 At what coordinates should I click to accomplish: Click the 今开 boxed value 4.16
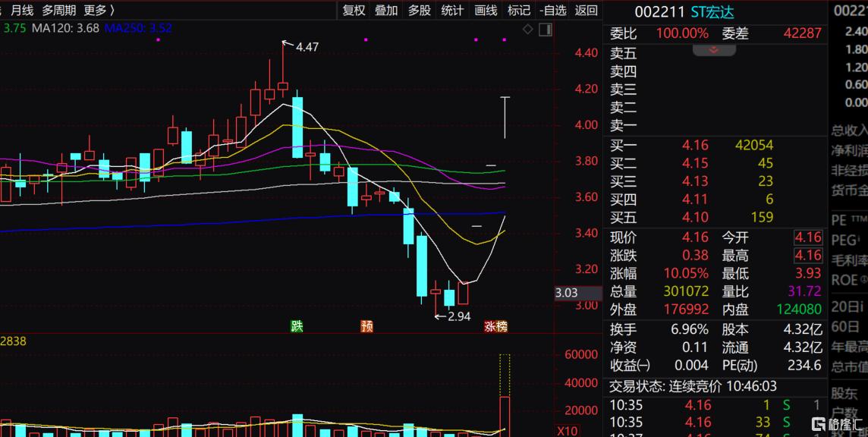point(808,237)
